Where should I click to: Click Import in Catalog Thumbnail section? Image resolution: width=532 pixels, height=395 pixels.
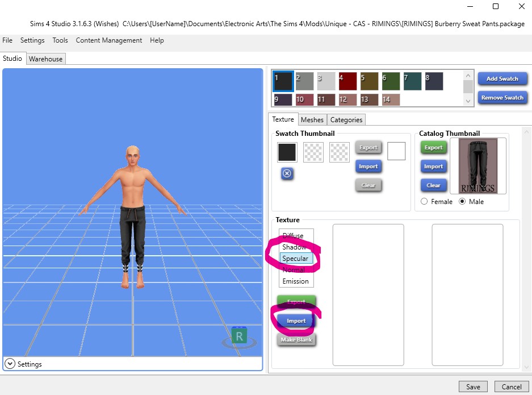(434, 167)
